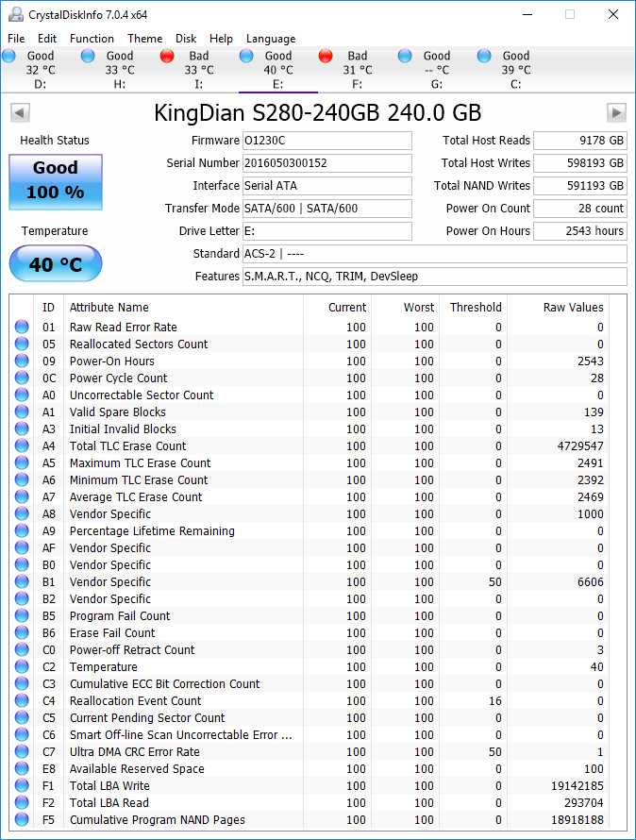Viewport: 636px width, 840px height.
Task: Click status icon for Program Fail Count
Action: [x=22, y=616]
